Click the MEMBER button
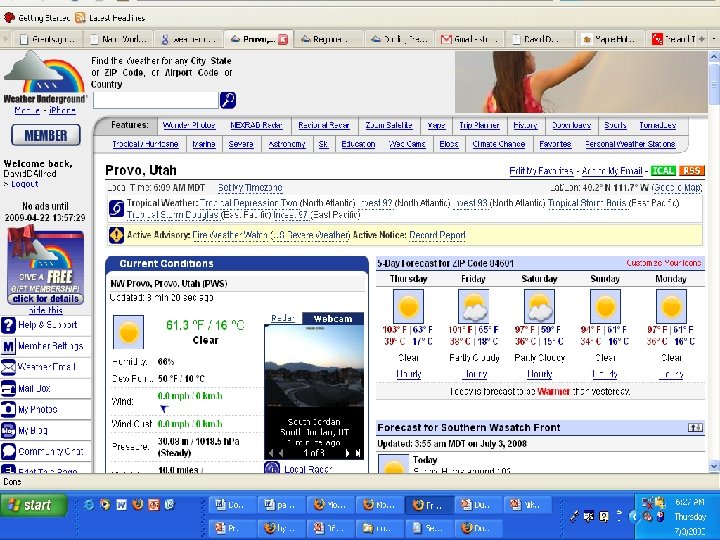 coord(45,135)
